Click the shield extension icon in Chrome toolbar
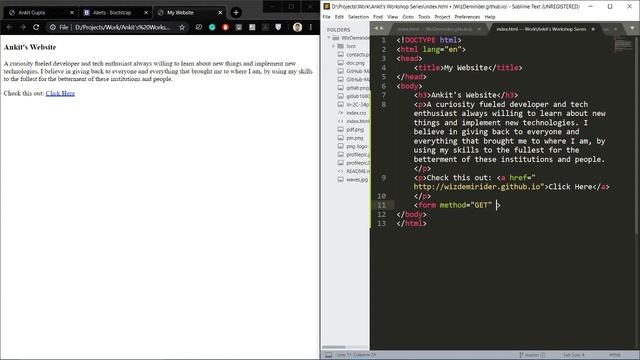 pos(278,27)
